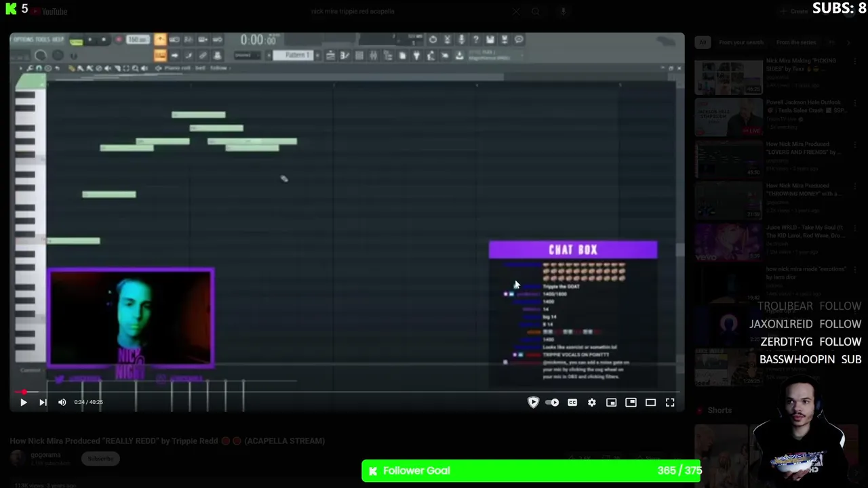Click FL Studio chat bubble icon

coord(519,39)
